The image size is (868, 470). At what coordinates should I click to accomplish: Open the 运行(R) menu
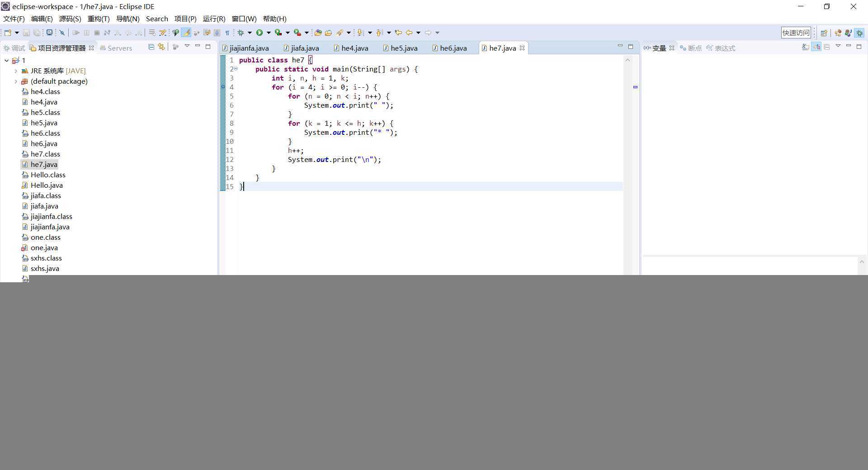(x=214, y=19)
